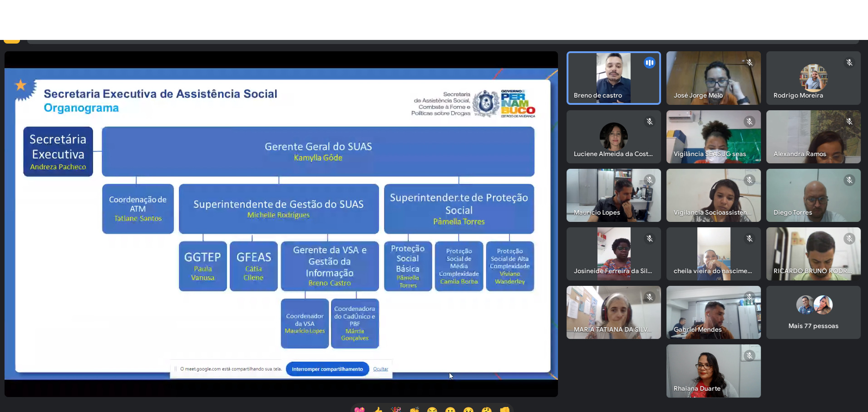
Task: Click muted mic icon on José Jorge Melo tile
Action: point(749,63)
